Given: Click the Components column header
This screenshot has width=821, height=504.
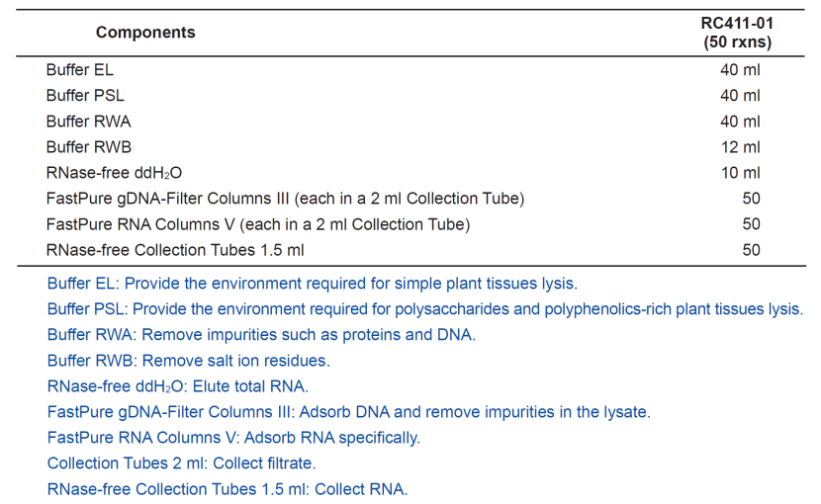Looking at the screenshot, I should [x=145, y=33].
